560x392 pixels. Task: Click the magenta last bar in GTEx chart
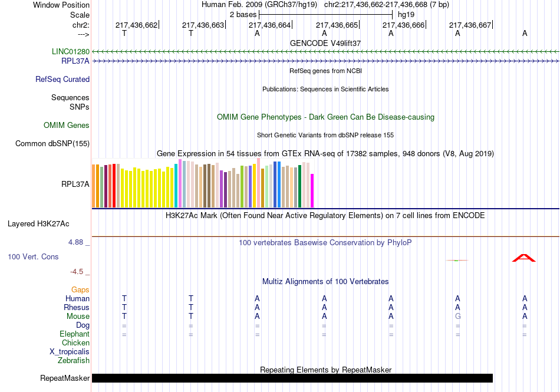click(x=312, y=190)
